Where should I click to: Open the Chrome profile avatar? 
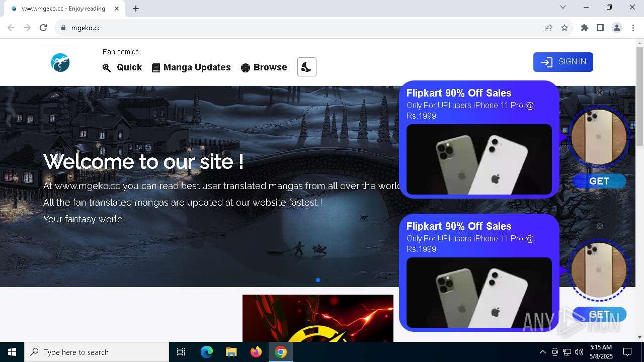click(617, 28)
